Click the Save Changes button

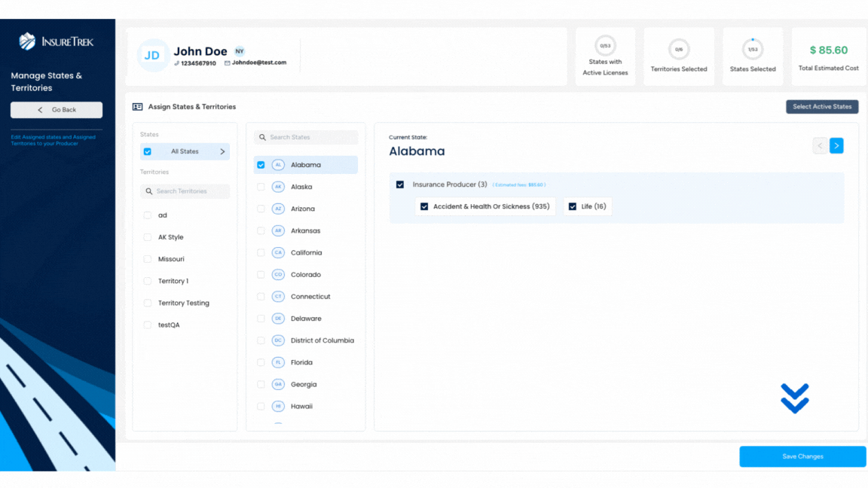[x=802, y=456]
